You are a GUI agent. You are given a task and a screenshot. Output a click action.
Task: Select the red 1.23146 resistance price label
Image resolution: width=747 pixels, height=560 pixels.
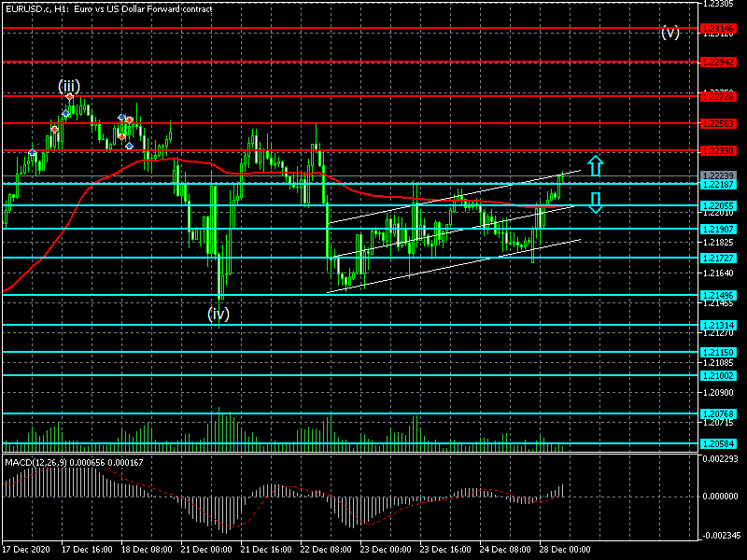click(x=718, y=29)
